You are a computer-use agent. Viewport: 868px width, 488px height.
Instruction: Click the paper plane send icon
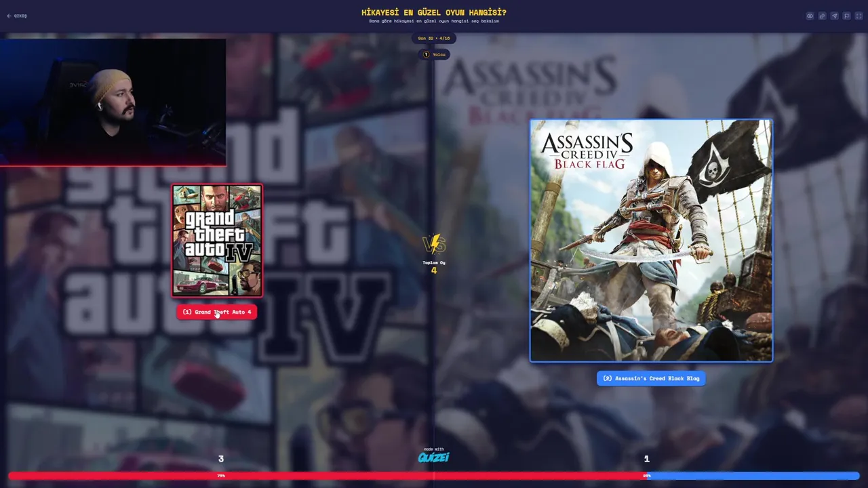[834, 16]
